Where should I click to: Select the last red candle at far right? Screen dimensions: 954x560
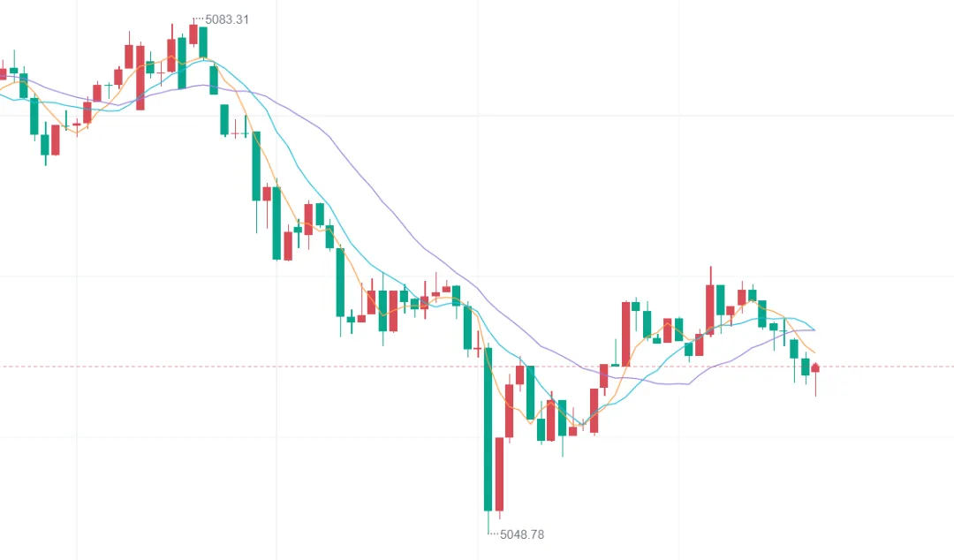815,367
